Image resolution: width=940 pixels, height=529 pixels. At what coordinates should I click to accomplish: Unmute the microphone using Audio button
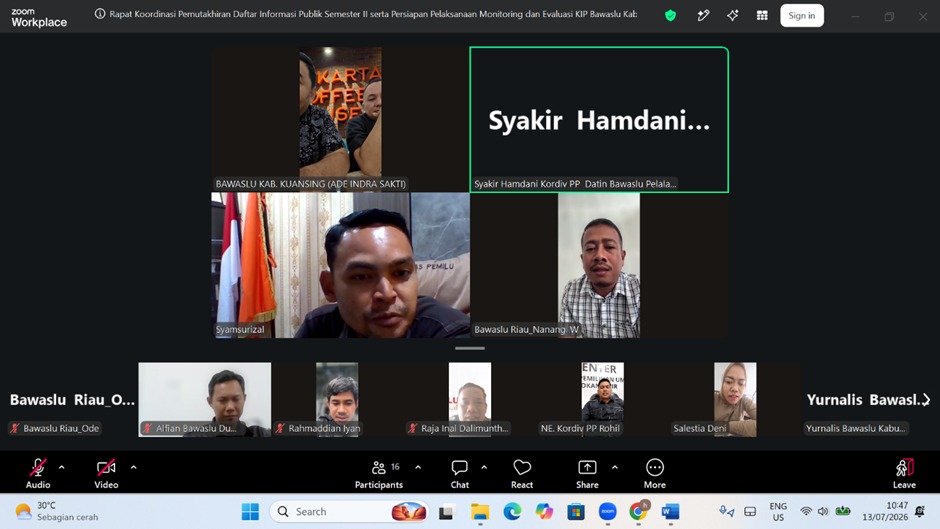tap(38, 474)
